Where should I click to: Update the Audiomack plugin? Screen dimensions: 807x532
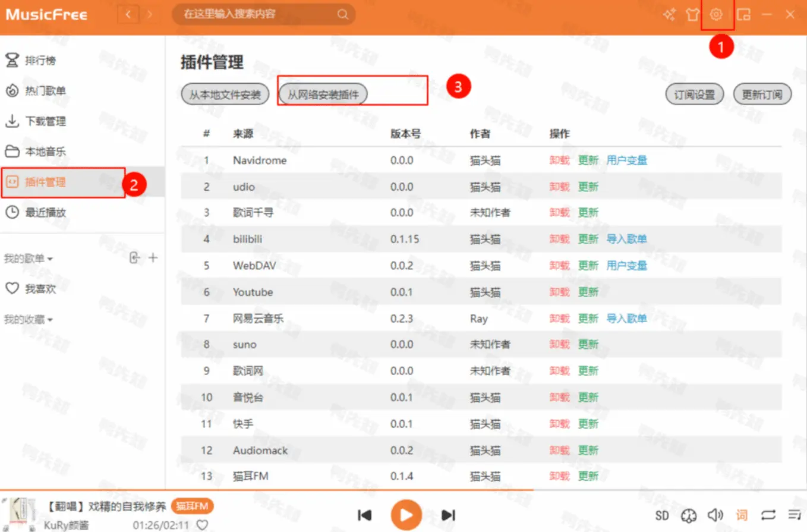pos(588,450)
